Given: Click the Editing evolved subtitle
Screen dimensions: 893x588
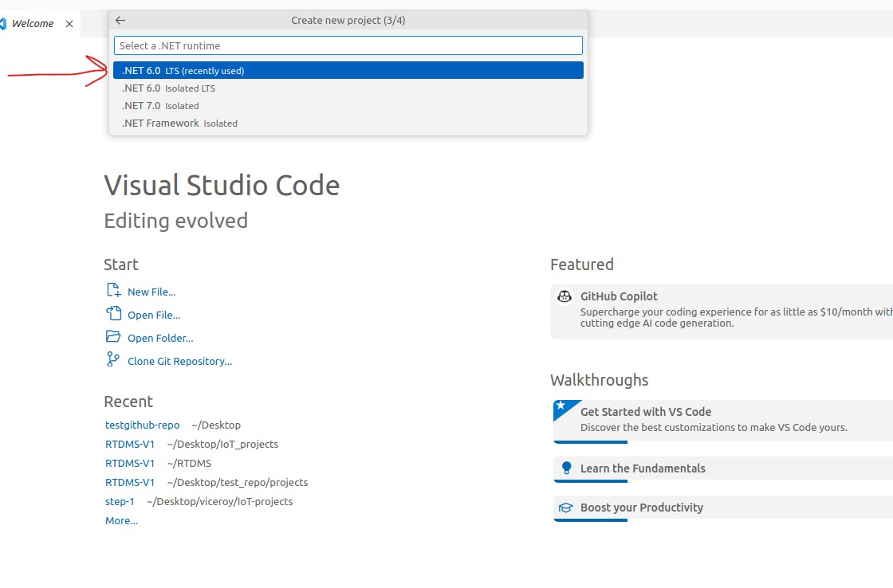Looking at the screenshot, I should click(176, 221).
